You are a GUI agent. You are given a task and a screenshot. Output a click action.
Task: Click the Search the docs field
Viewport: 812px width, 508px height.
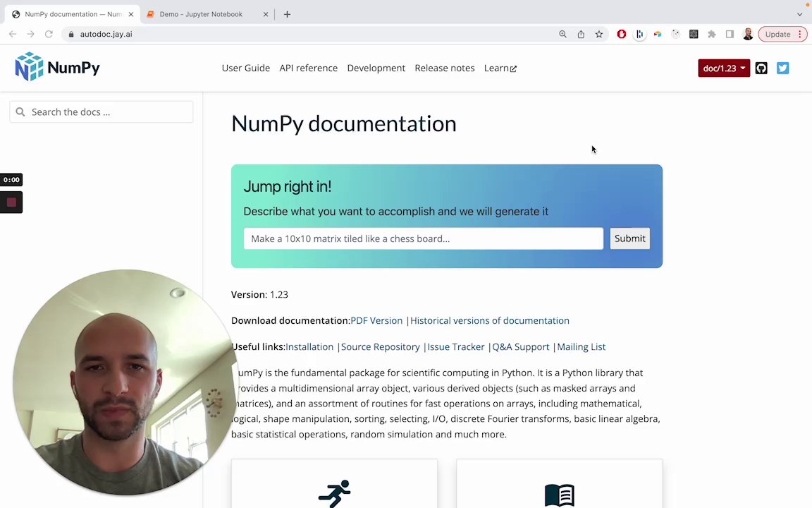(x=101, y=112)
